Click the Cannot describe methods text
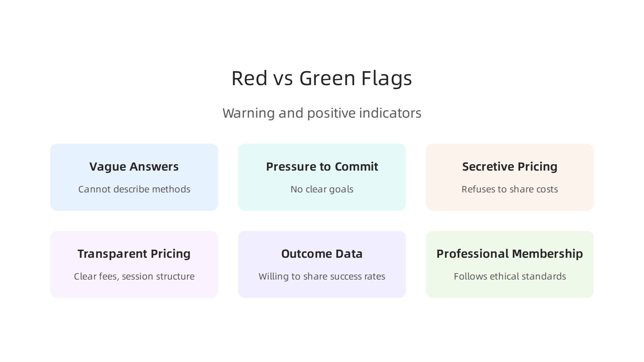This screenshot has height=362, width=644. click(134, 189)
